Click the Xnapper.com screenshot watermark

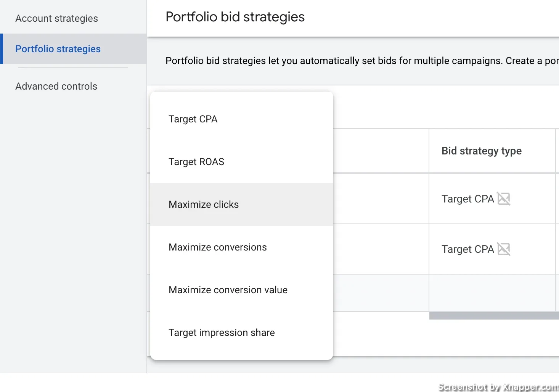(x=498, y=387)
